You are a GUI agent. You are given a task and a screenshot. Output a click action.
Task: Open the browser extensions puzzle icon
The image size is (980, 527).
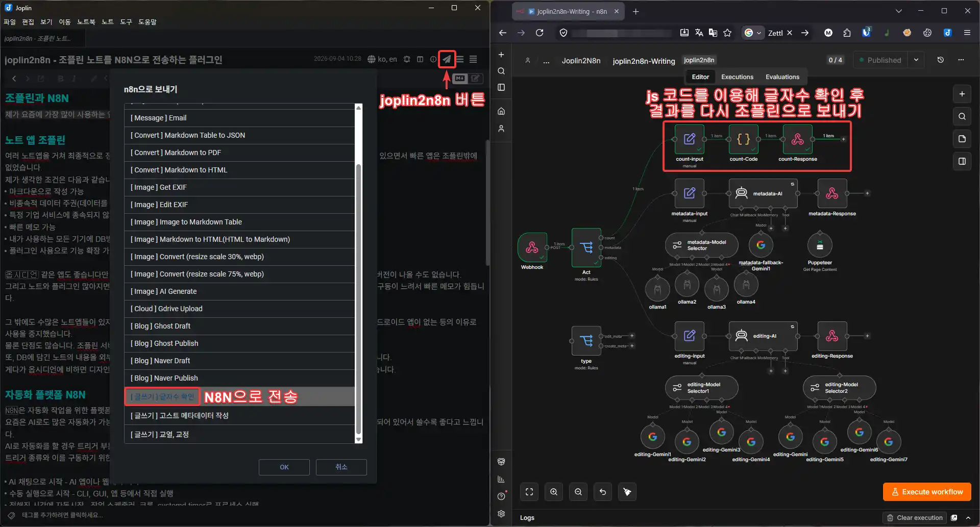click(x=847, y=33)
